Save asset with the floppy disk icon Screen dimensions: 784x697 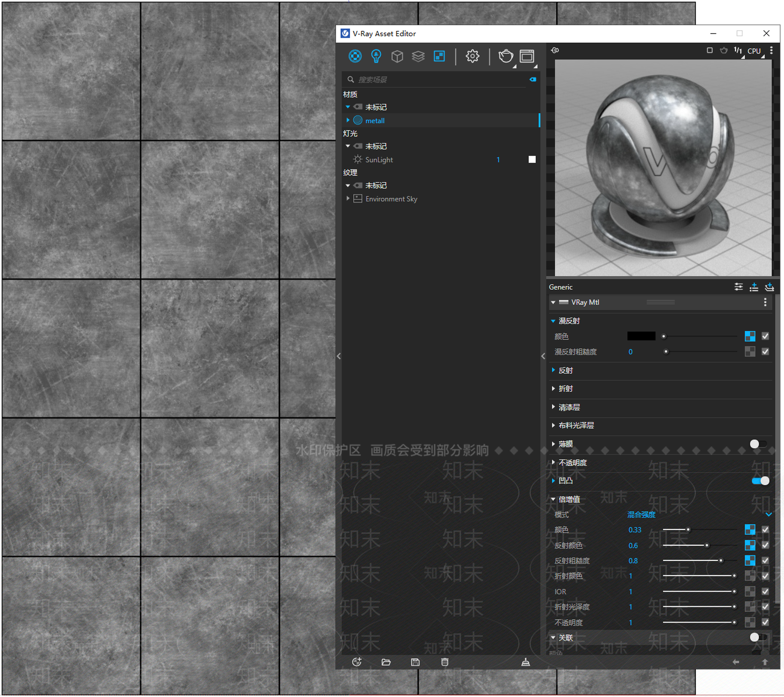click(x=415, y=662)
